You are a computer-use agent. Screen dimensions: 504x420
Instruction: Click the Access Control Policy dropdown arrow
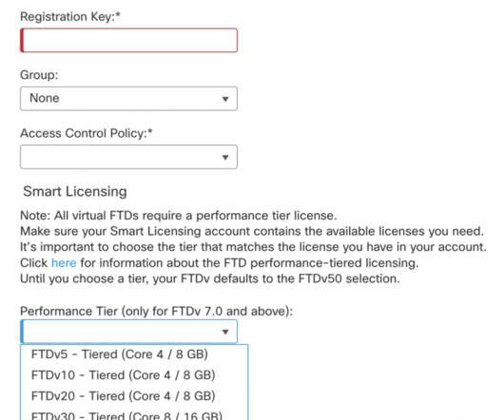tap(225, 158)
